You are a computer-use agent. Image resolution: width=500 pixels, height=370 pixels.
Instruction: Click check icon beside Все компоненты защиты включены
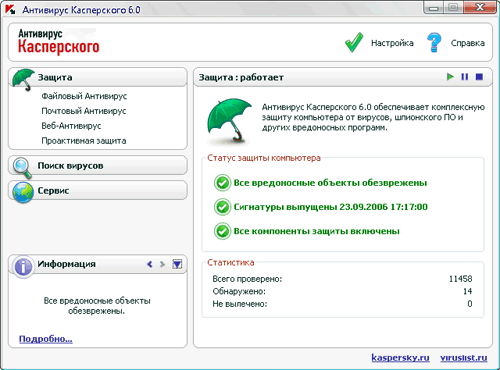coord(222,231)
